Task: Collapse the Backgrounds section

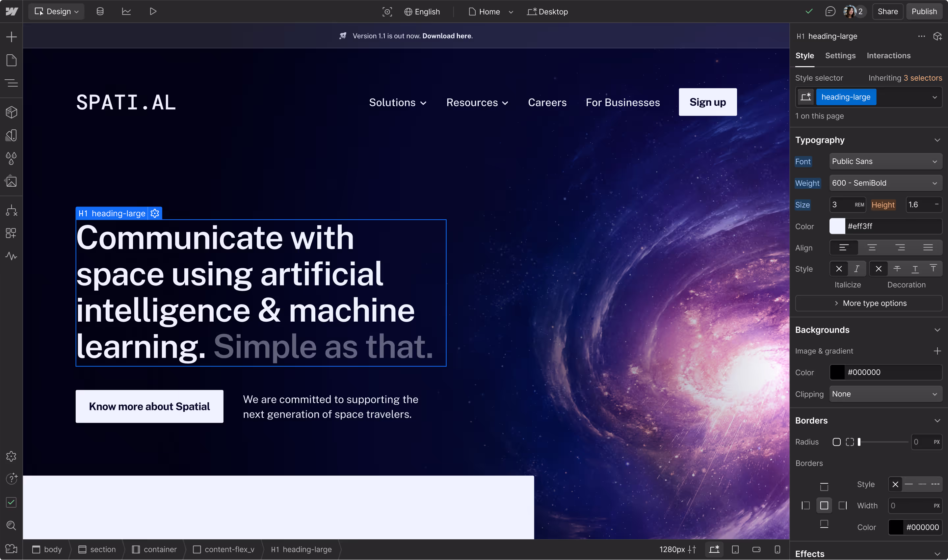Action: pyautogui.click(x=937, y=330)
